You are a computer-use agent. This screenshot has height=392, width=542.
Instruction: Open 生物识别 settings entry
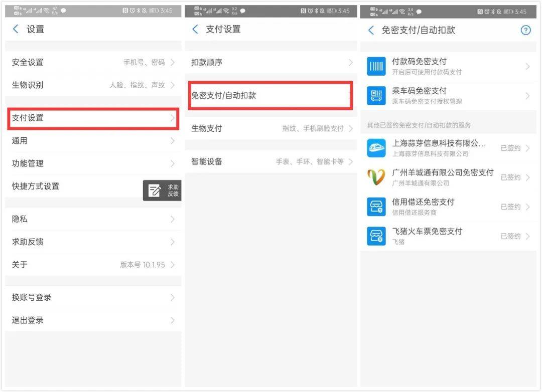pyautogui.click(x=93, y=85)
